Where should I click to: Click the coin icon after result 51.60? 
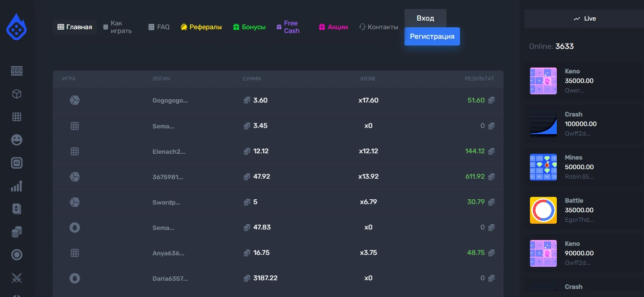pos(491,101)
